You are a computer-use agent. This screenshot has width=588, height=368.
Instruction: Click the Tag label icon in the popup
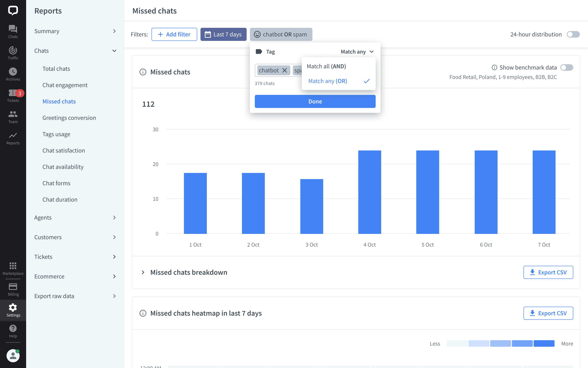(259, 52)
